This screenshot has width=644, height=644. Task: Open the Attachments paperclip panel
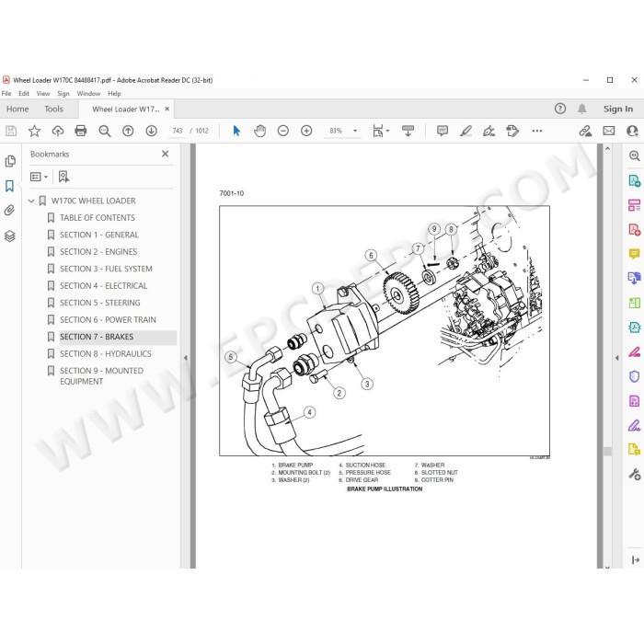click(x=9, y=211)
